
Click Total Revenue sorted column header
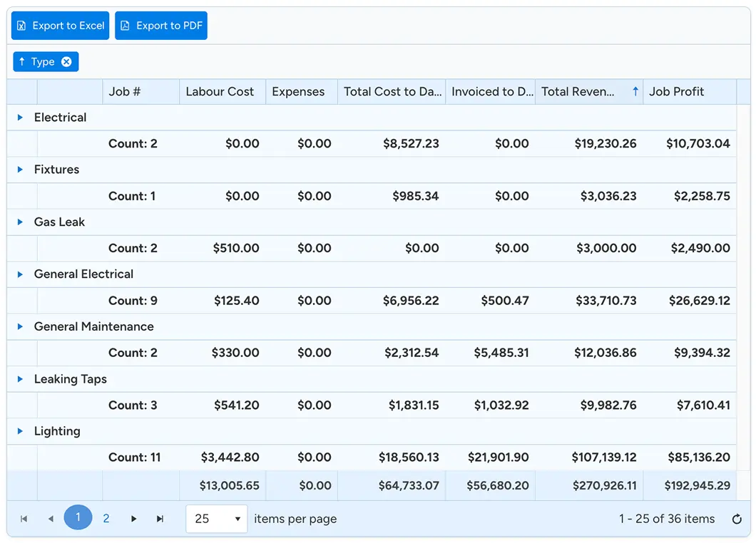click(x=589, y=91)
